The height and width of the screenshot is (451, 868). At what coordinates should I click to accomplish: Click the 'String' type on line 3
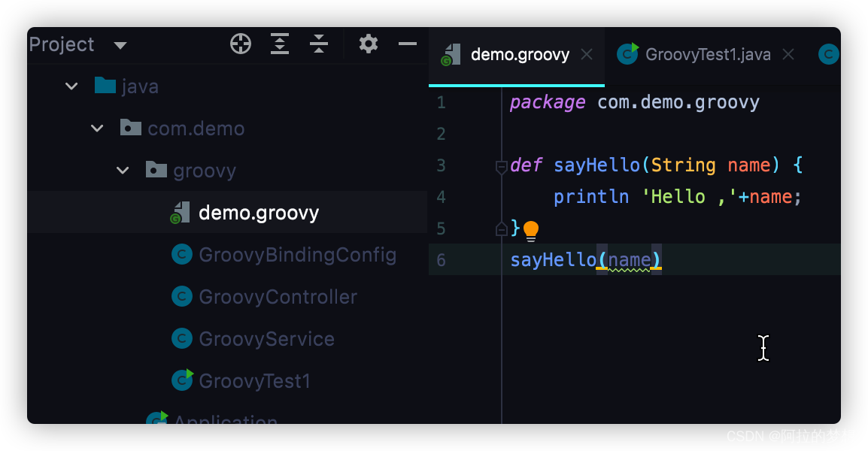(683, 165)
